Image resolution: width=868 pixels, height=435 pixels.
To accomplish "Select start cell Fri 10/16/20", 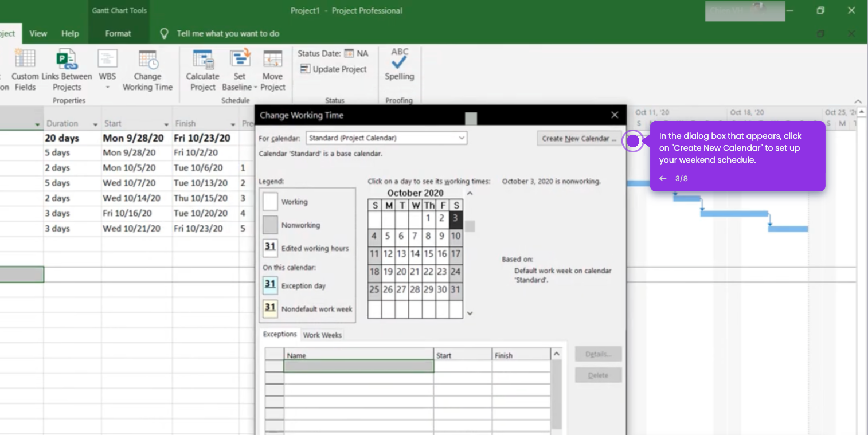I will click(x=136, y=213).
